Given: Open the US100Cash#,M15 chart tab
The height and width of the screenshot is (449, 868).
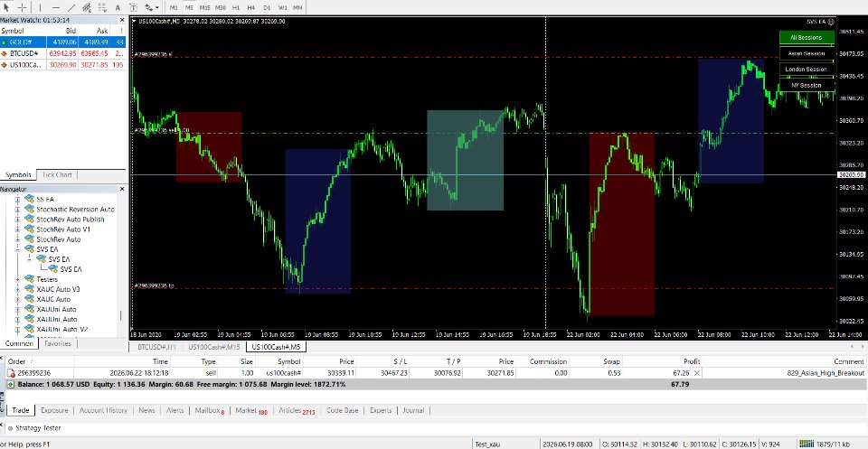Looking at the screenshot, I should pyautogui.click(x=214, y=347).
